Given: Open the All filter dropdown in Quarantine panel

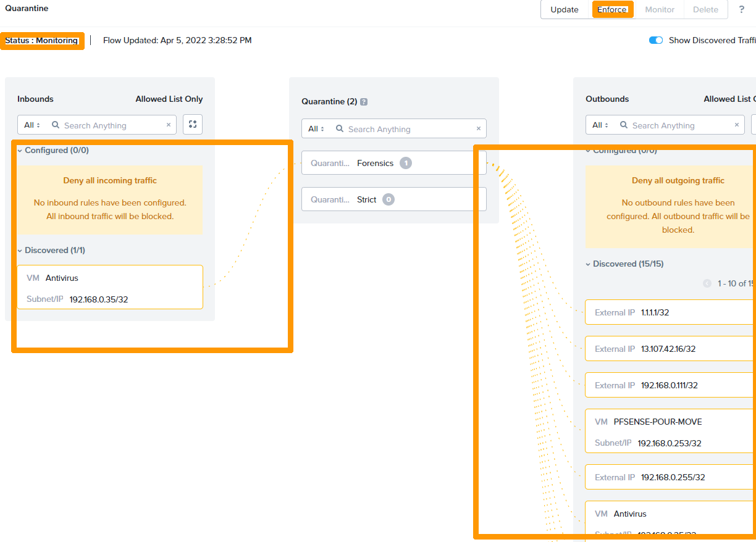Looking at the screenshot, I should point(316,128).
